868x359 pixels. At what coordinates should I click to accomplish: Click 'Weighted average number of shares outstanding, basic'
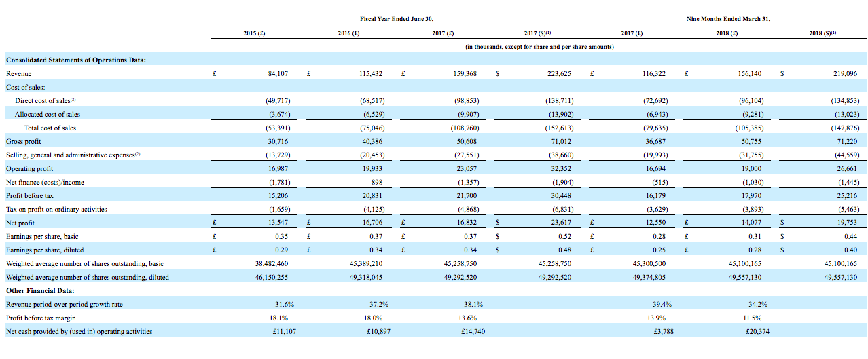[85, 263]
